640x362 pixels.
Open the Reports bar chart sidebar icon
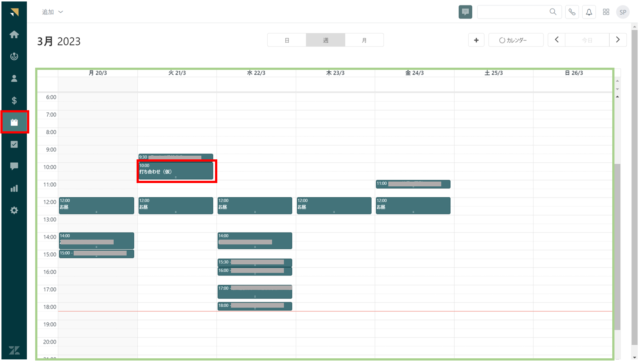tap(14, 188)
